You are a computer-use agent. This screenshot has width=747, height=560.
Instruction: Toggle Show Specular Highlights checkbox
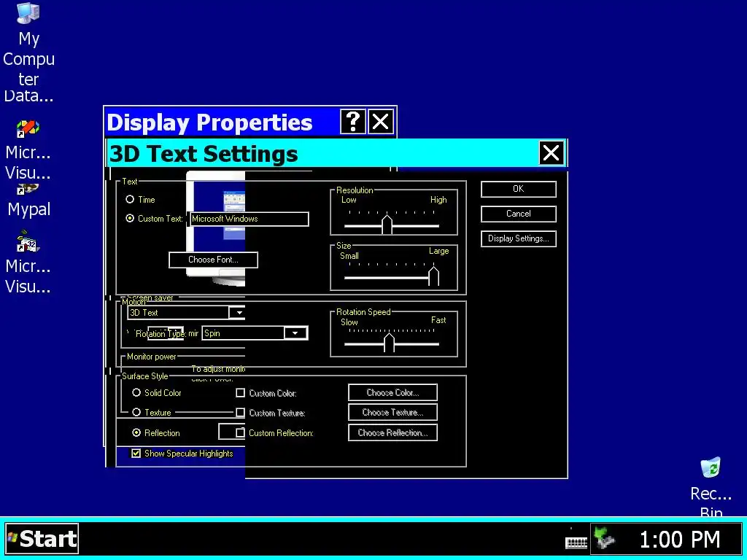coord(136,454)
